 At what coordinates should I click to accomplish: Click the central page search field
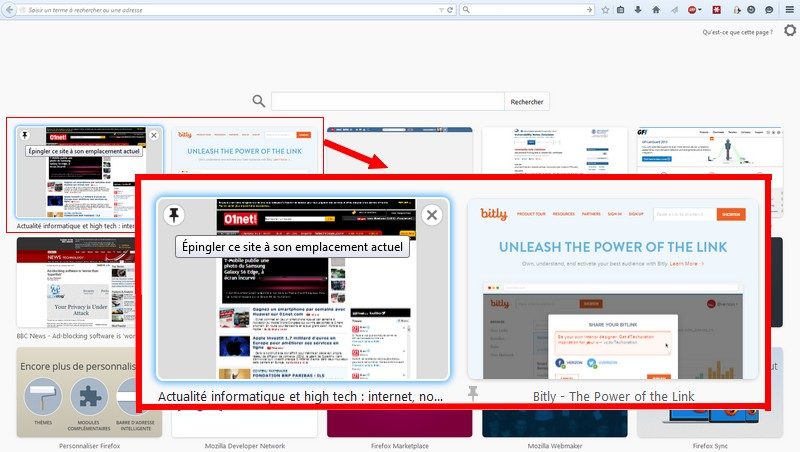[x=388, y=102]
